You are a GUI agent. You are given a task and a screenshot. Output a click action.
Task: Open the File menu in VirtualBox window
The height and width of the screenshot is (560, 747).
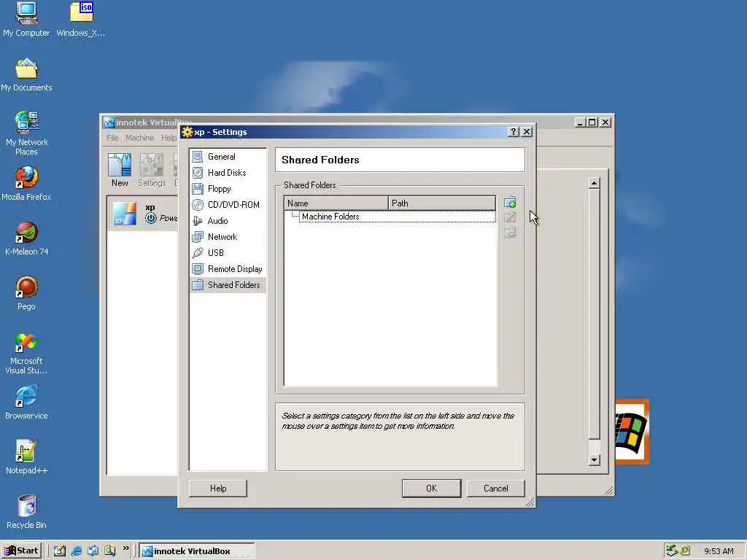(112, 138)
